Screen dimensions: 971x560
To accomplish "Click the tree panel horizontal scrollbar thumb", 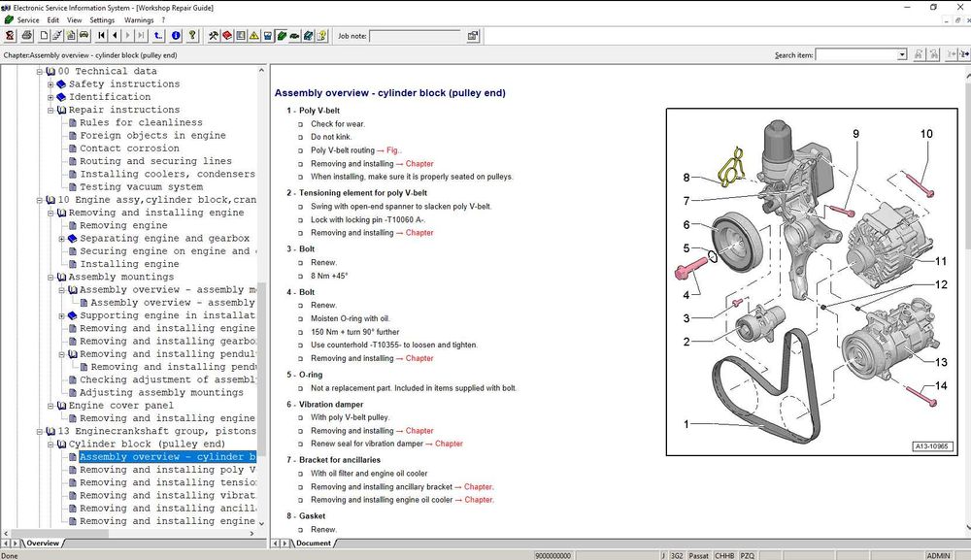I will [60, 533].
